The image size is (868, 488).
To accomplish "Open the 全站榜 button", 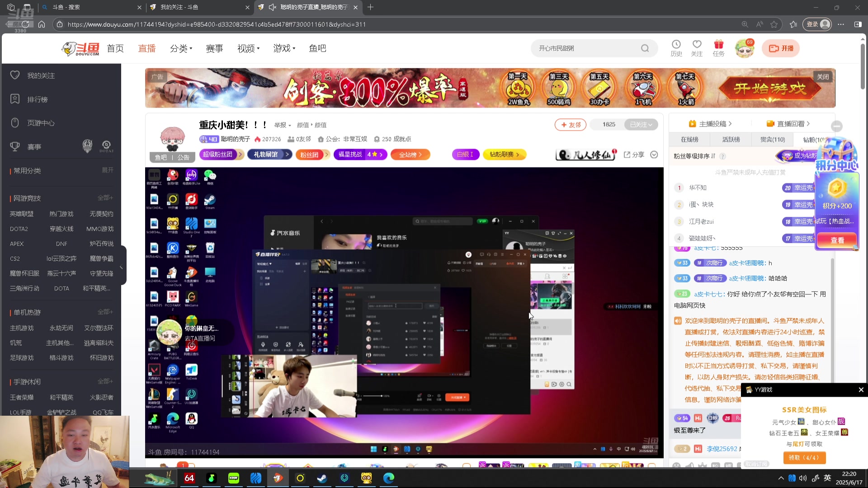I will pos(410,155).
